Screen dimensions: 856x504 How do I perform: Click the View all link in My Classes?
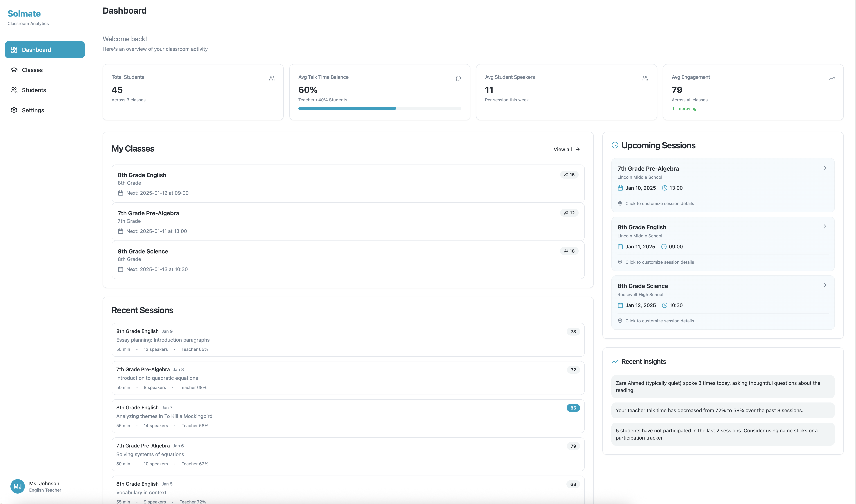tap(566, 149)
